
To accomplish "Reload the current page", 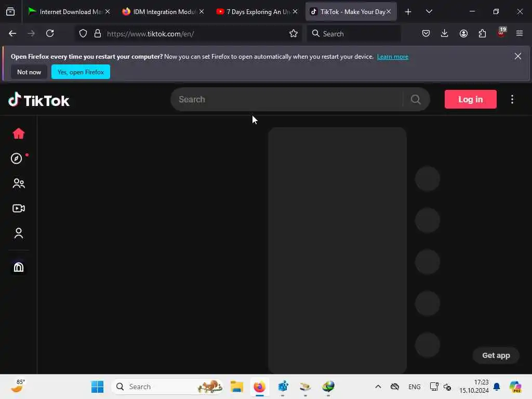I will [50, 34].
